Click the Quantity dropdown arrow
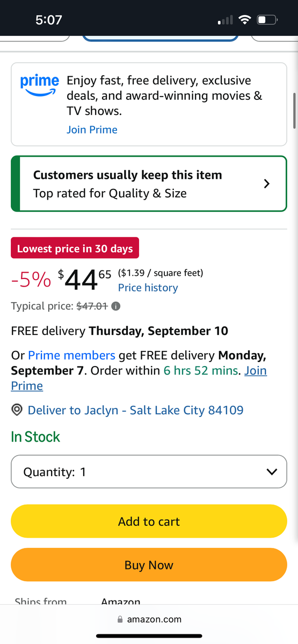This screenshot has width=298, height=644. 272,472
